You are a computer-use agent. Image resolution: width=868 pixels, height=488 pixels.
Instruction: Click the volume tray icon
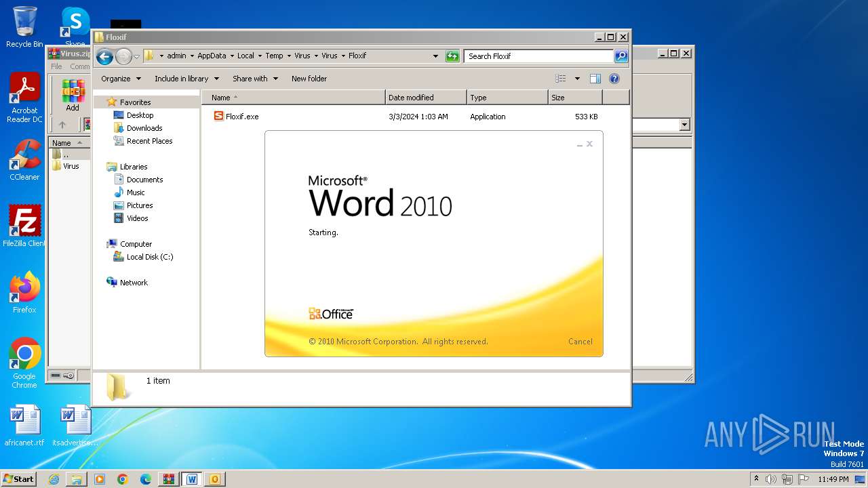(771, 479)
